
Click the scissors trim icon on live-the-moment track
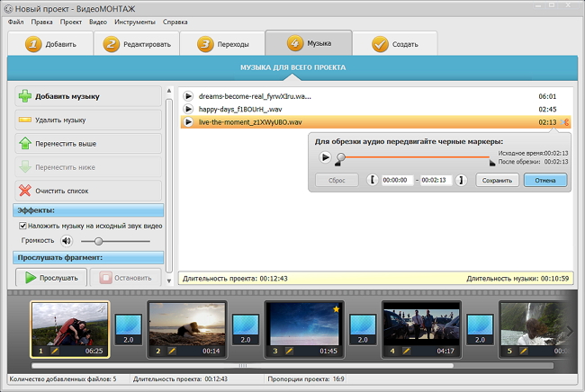(x=565, y=122)
